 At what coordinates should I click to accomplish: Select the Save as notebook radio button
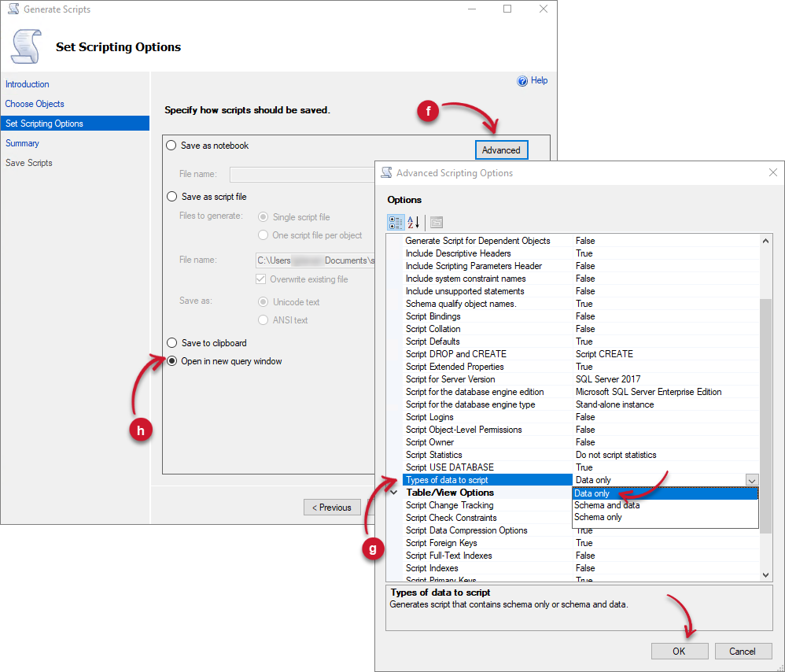171,145
